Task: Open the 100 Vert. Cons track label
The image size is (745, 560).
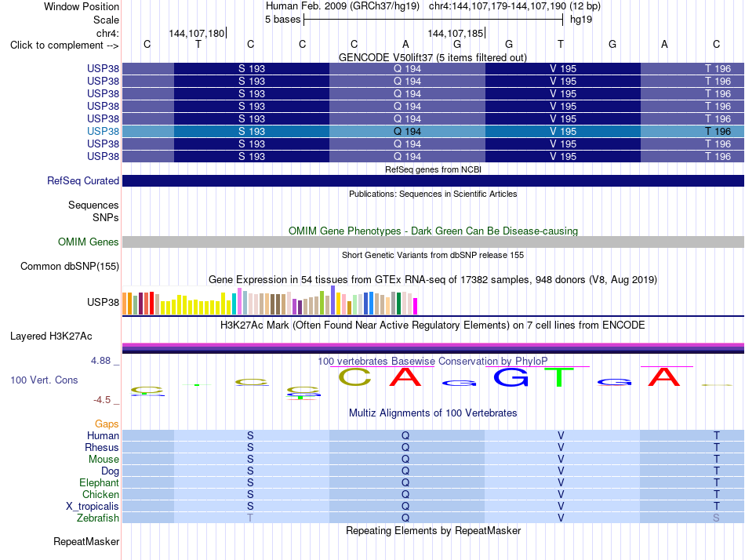Action: click(x=44, y=380)
